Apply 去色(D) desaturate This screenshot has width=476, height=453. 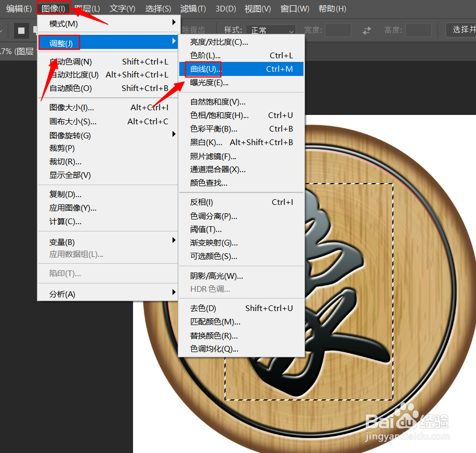point(241,308)
